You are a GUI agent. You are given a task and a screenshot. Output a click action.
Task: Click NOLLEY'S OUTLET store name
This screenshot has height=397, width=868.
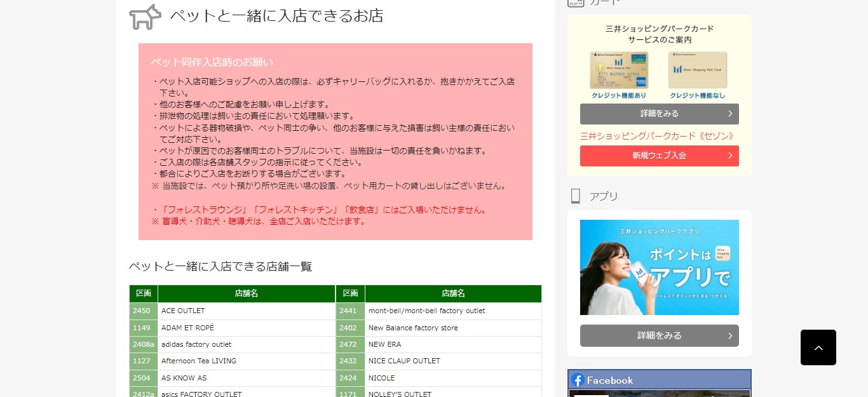[400, 394]
